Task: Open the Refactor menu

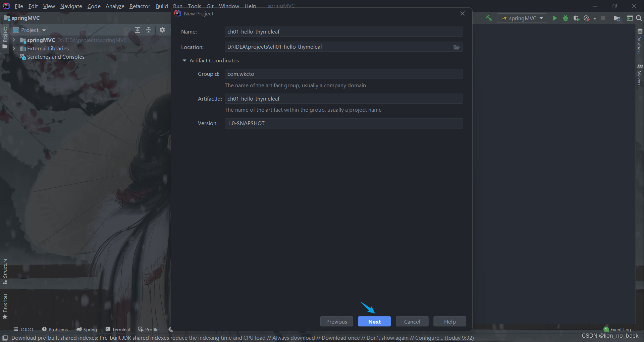Action: pos(140,6)
